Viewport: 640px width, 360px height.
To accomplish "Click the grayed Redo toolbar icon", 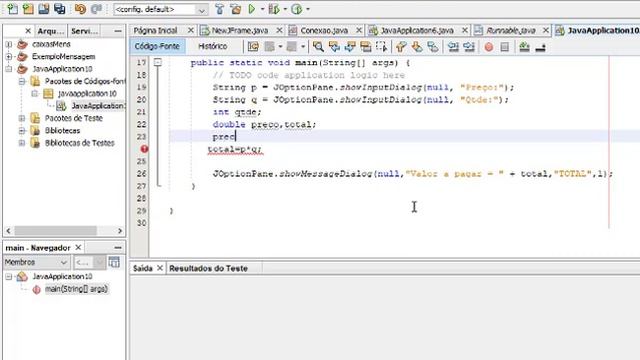I will coord(97,9).
